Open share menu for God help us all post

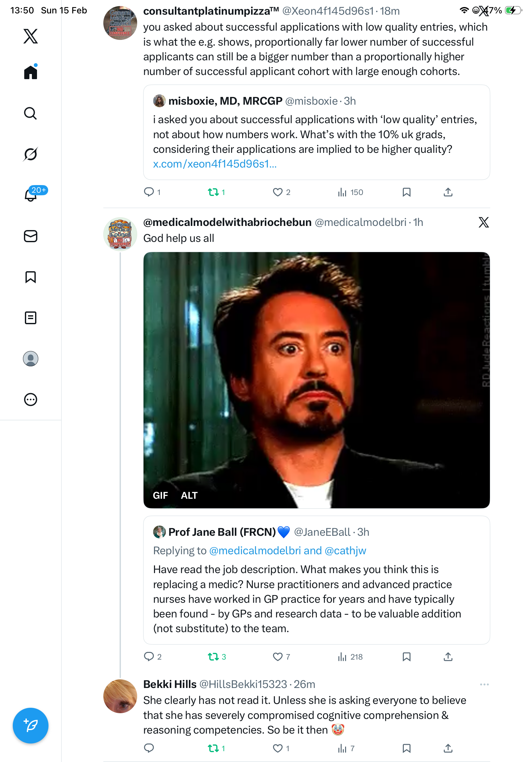(x=448, y=657)
